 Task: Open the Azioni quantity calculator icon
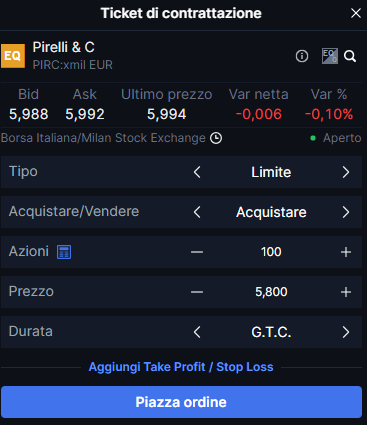64,252
